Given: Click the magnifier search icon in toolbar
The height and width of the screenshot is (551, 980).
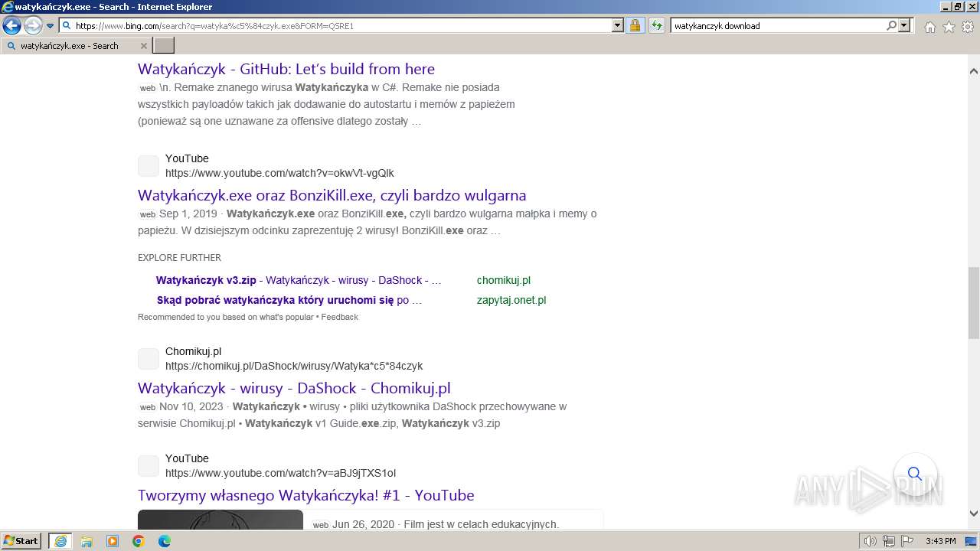Looking at the screenshot, I should (891, 25).
